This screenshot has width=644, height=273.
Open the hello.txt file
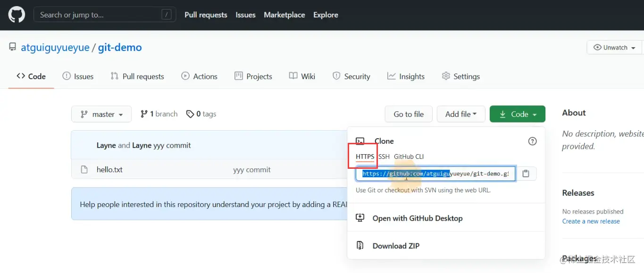coord(109,170)
